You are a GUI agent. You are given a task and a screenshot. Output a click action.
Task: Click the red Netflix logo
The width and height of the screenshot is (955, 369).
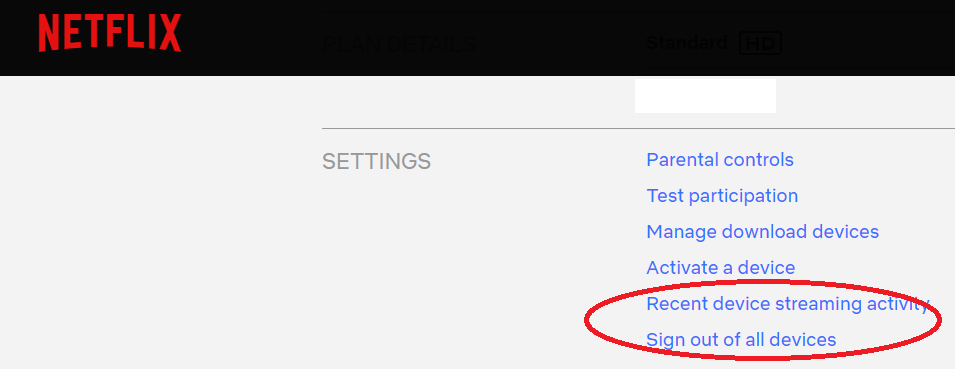(x=110, y=33)
